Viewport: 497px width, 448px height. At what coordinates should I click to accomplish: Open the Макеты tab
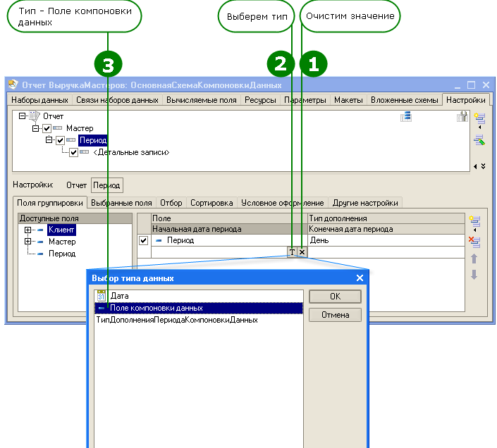click(348, 100)
